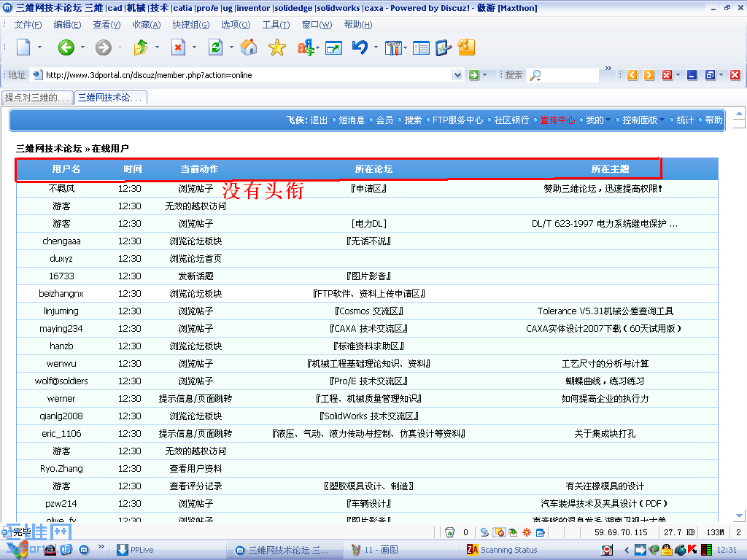This screenshot has width=747, height=560.
Task: Open Favorites with the star icon
Action: pyautogui.click(x=276, y=47)
